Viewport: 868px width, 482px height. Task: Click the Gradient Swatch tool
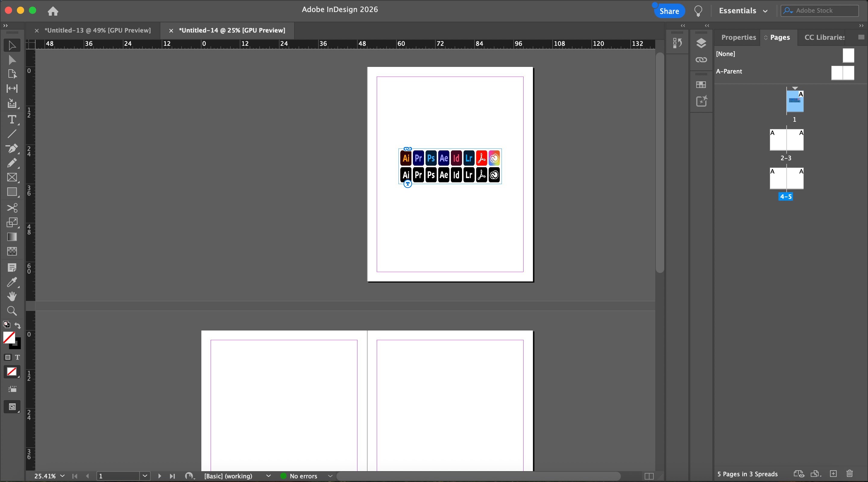pos(12,237)
